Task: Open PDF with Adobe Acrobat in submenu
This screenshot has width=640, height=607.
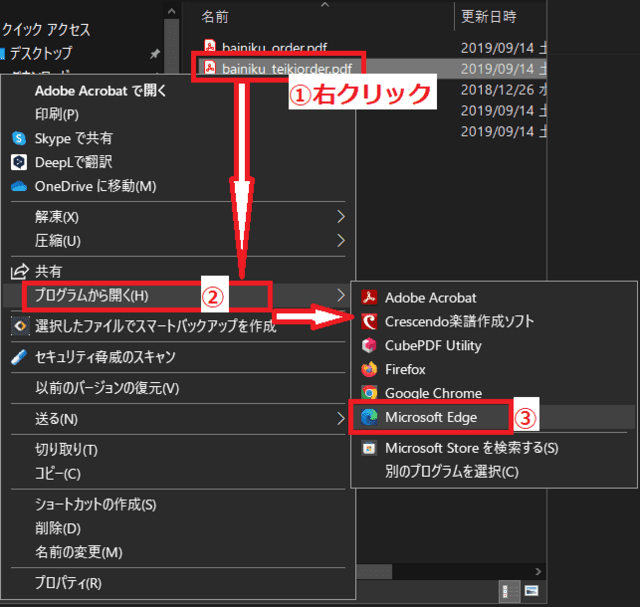Action: click(430, 297)
